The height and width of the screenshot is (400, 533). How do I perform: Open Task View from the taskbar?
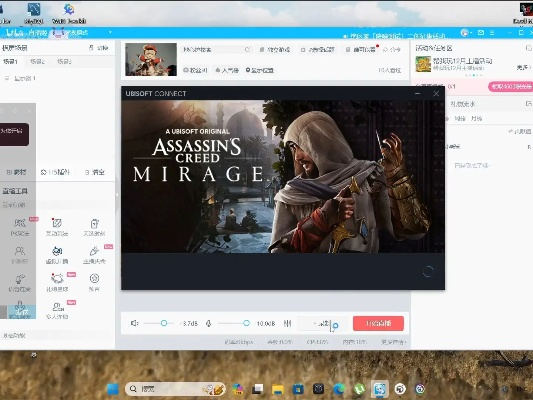[258, 389]
